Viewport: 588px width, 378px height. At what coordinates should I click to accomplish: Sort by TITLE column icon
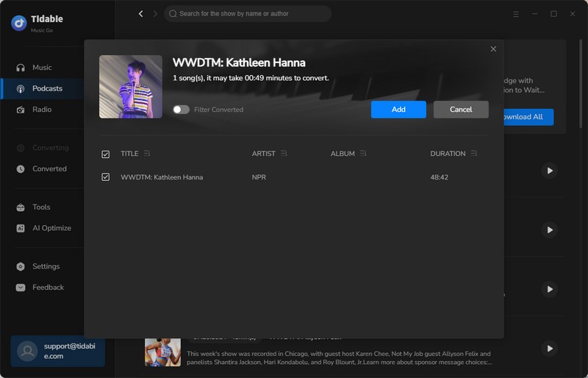click(147, 154)
